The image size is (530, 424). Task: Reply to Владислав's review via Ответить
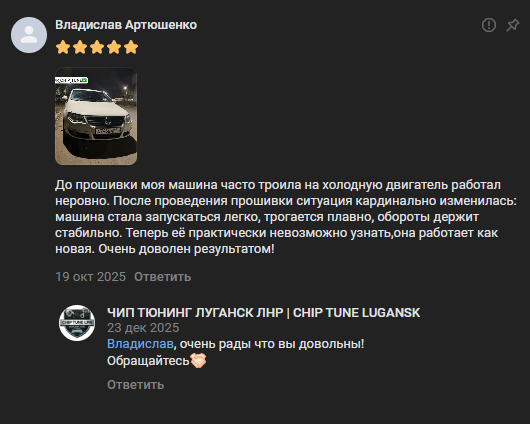coord(163,277)
